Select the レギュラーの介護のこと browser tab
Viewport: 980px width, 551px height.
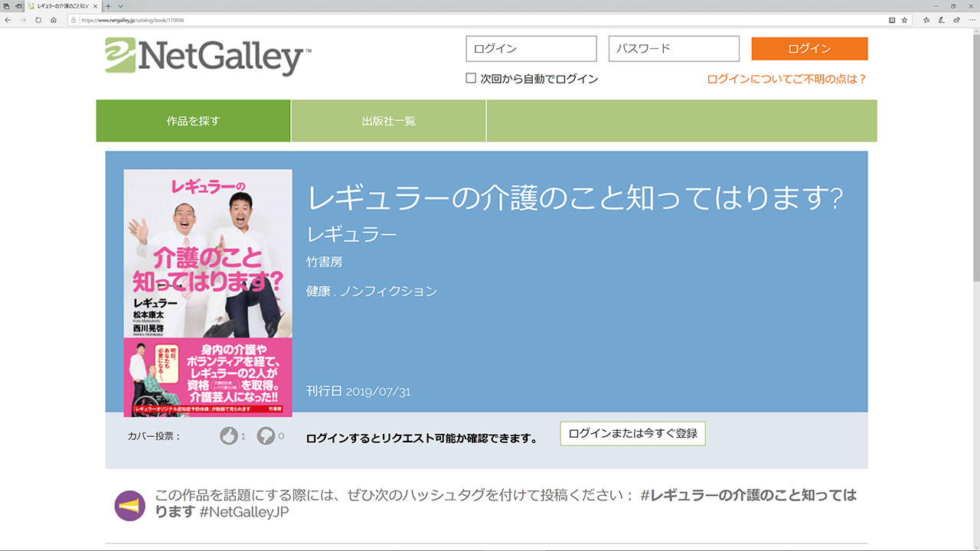pyautogui.click(x=63, y=5)
